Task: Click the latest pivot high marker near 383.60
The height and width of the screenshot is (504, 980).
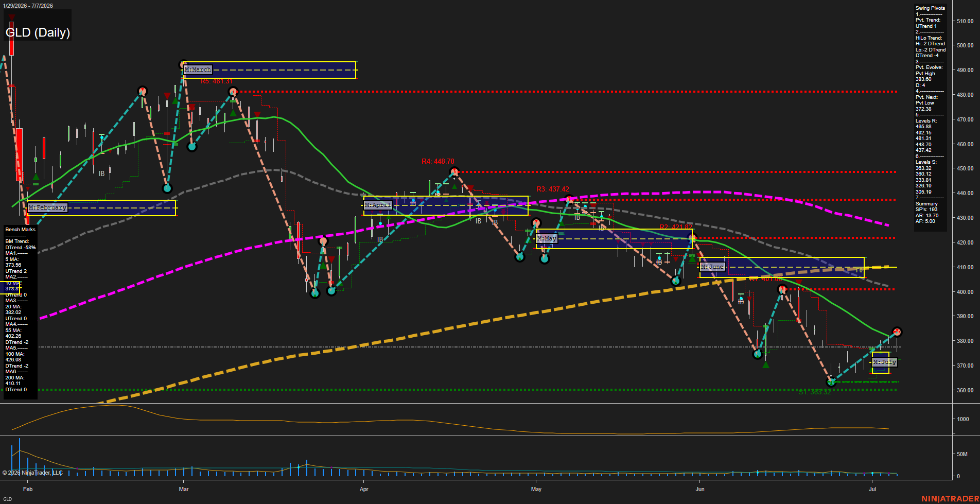Action: coord(897,332)
